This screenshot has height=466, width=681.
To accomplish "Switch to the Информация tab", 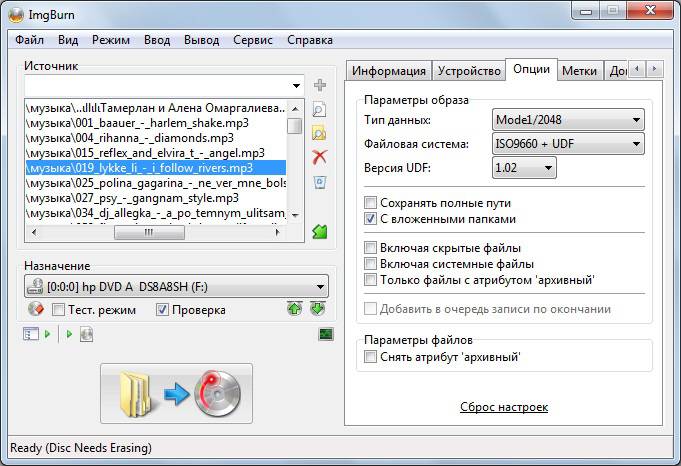I will 389,71.
